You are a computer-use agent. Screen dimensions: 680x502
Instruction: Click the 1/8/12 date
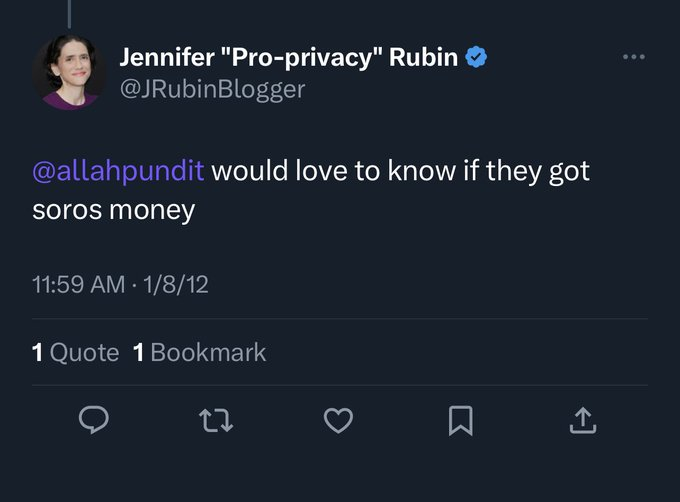point(176,285)
